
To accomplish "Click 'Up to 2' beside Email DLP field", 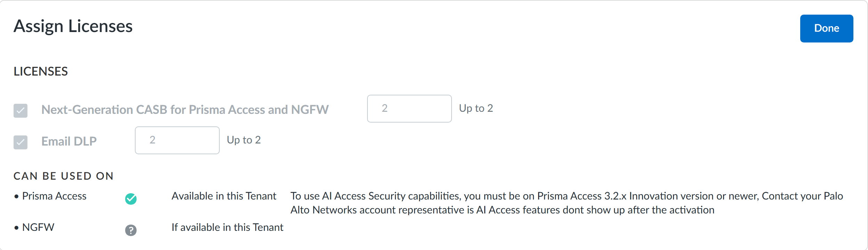I will 244,140.
